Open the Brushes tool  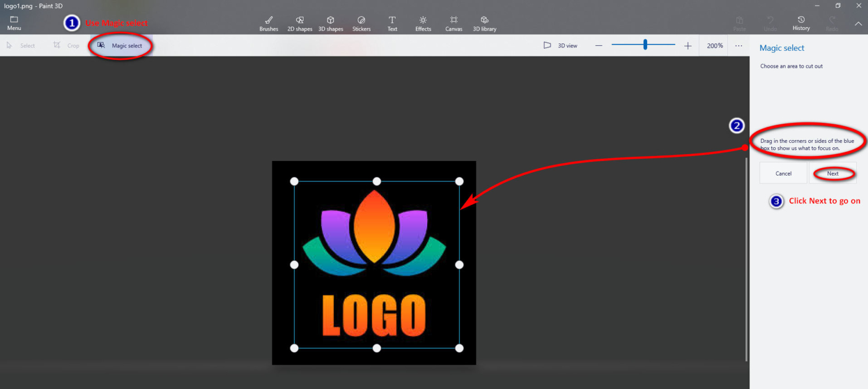(x=268, y=23)
